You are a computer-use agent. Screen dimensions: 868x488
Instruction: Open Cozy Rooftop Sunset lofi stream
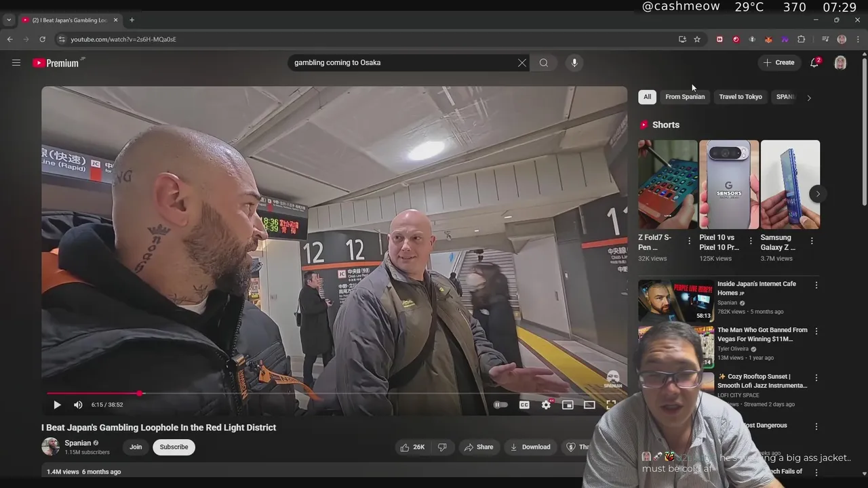pos(762,381)
